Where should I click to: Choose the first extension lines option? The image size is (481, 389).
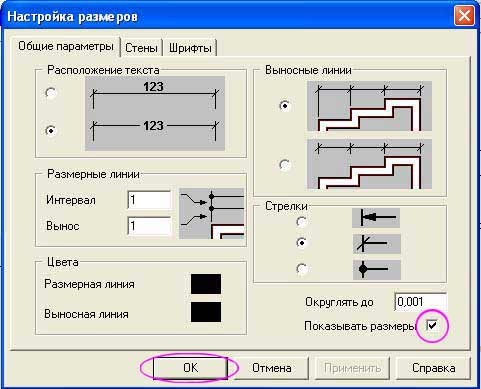pos(285,106)
